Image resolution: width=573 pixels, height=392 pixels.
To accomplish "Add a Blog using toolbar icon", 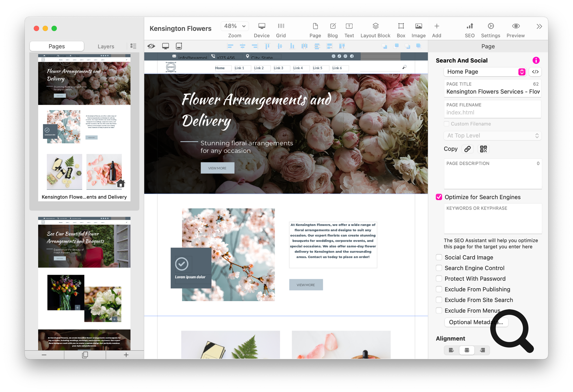I will (332, 26).
